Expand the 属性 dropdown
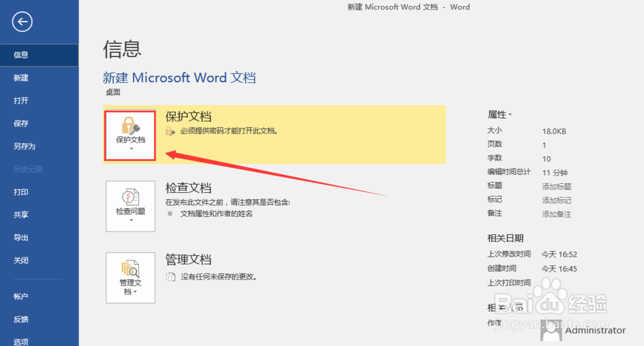The width and height of the screenshot is (644, 346). (x=500, y=114)
